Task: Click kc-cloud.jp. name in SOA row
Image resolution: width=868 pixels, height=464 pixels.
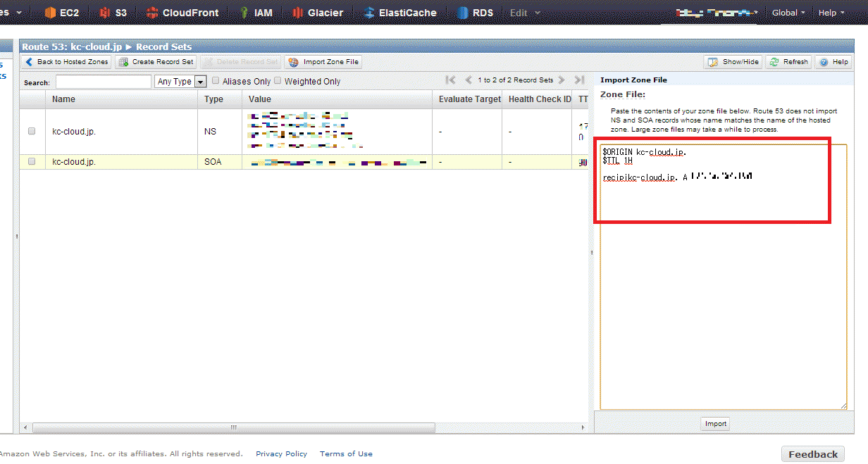Action: click(74, 162)
